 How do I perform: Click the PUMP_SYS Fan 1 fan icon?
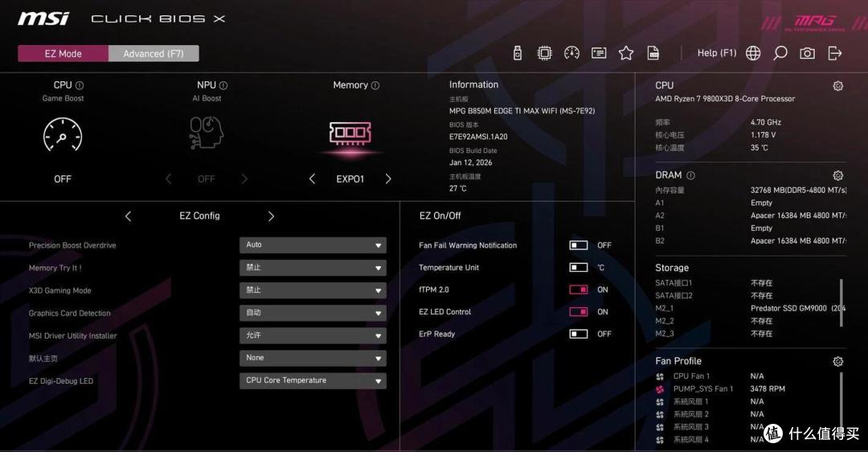point(660,389)
